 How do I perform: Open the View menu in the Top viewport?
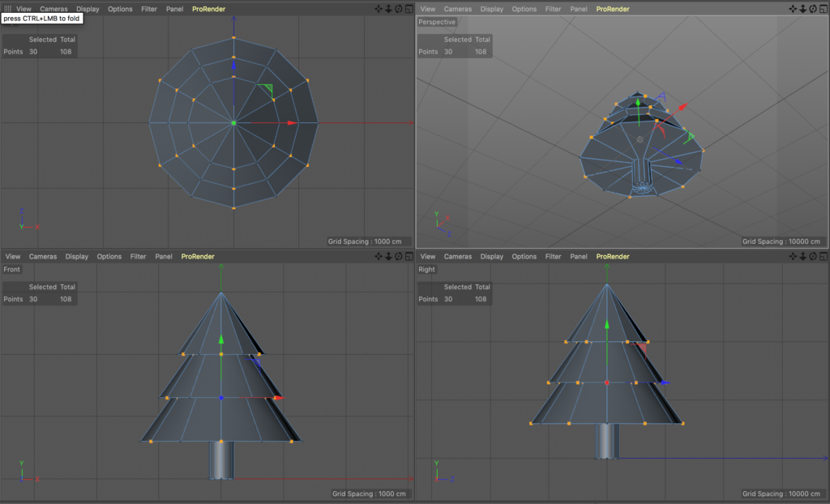tap(24, 9)
